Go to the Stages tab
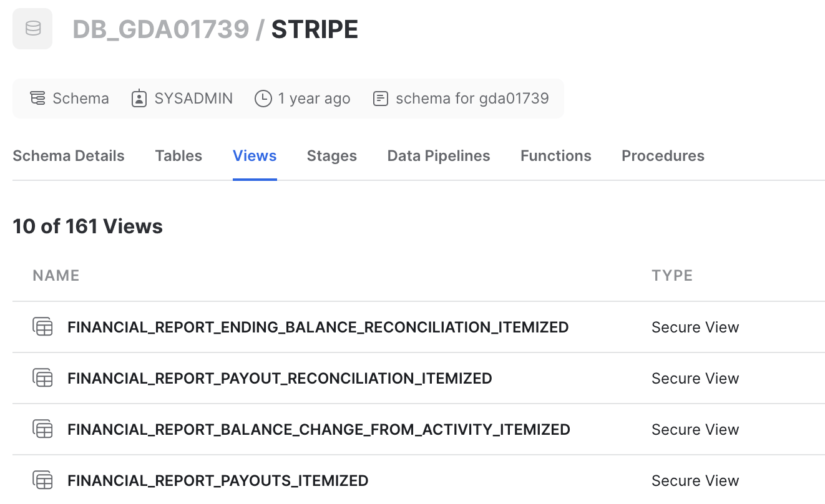This screenshot has width=825, height=504. (331, 156)
